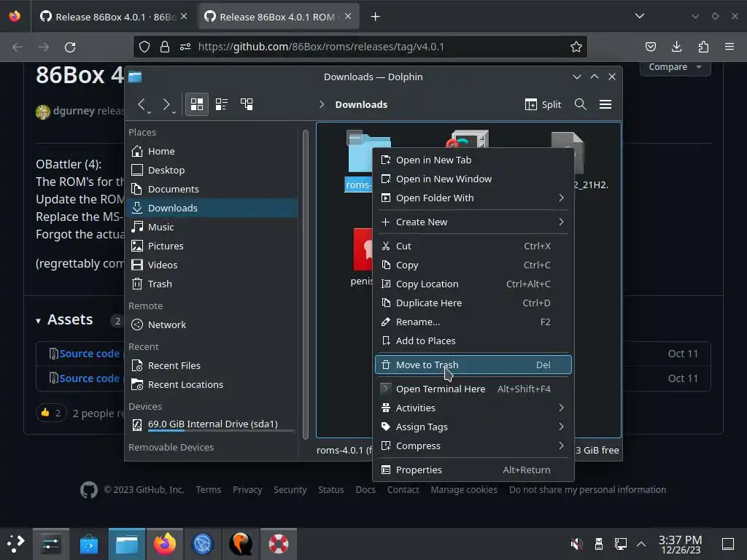This screenshot has width=747, height=560.
Task: Select Cut from context menu
Action: 473,246
